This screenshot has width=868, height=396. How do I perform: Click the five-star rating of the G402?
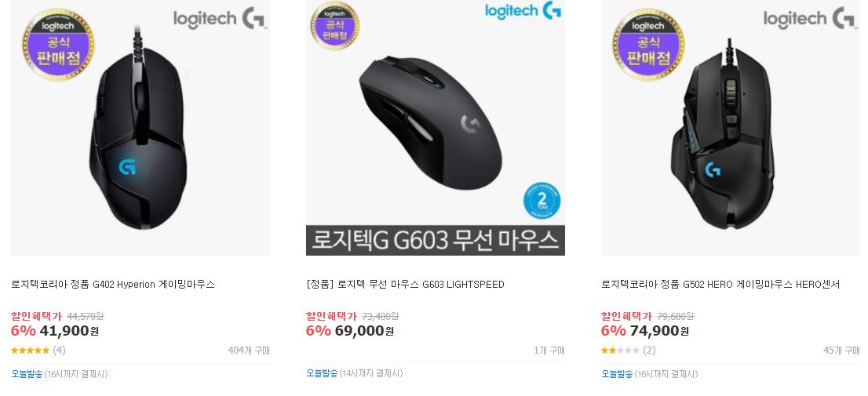coord(30,350)
